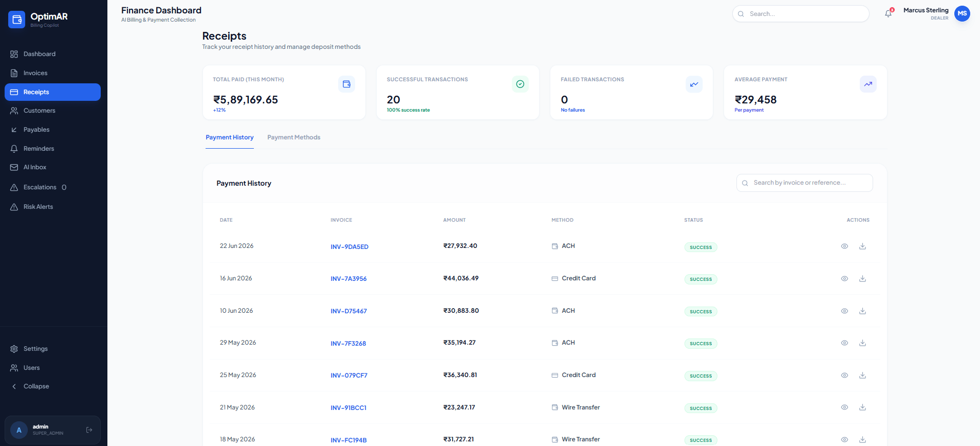Click the Marcus Sterling profile name
This screenshot has width=980, height=446.
click(x=926, y=10)
